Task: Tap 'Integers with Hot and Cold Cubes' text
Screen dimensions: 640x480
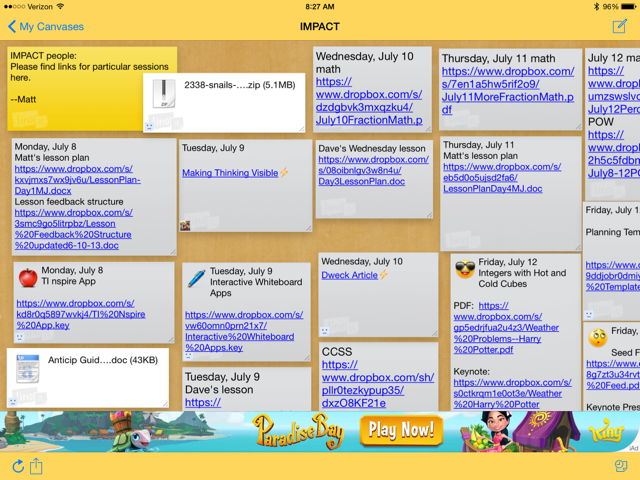Action: pos(522,278)
